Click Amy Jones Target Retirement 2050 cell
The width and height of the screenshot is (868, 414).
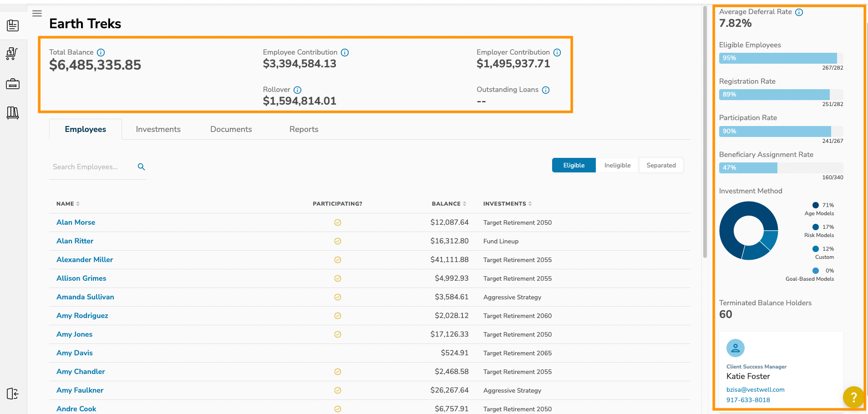[x=517, y=334]
